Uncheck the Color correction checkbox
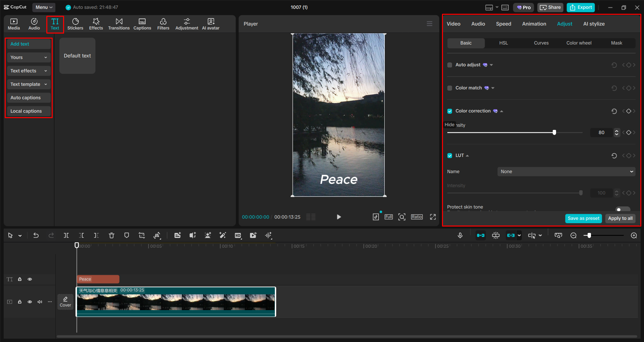 click(450, 111)
